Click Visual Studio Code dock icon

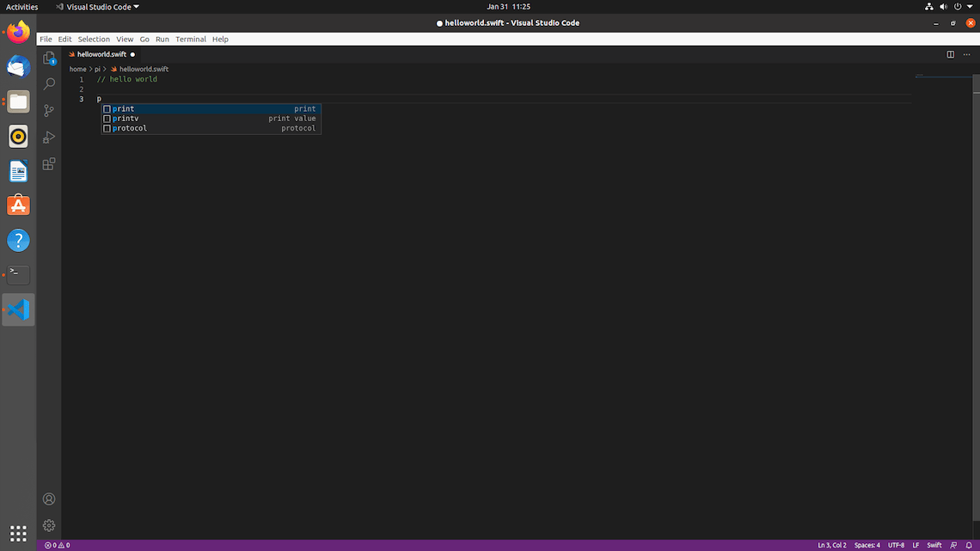point(18,309)
